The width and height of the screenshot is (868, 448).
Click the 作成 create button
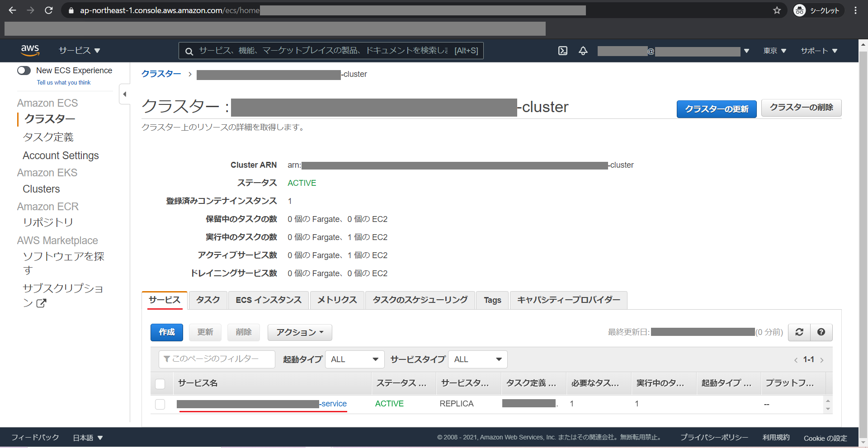pos(167,332)
